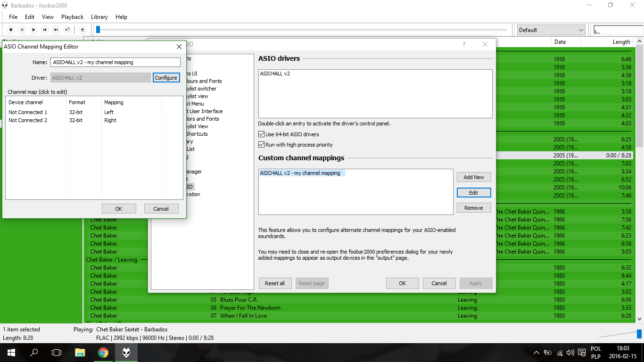Viewport: 644px width, 362px height.
Task: Show hidden system tray icons
Action: (x=537, y=353)
